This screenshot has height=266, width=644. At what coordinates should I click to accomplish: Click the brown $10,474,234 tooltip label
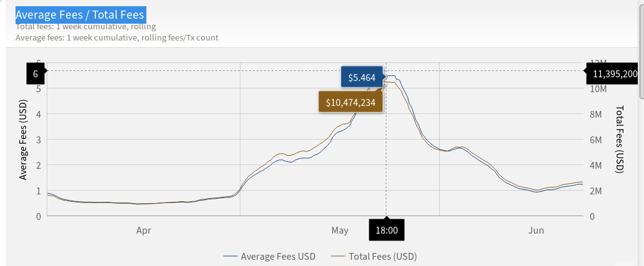[x=351, y=102]
